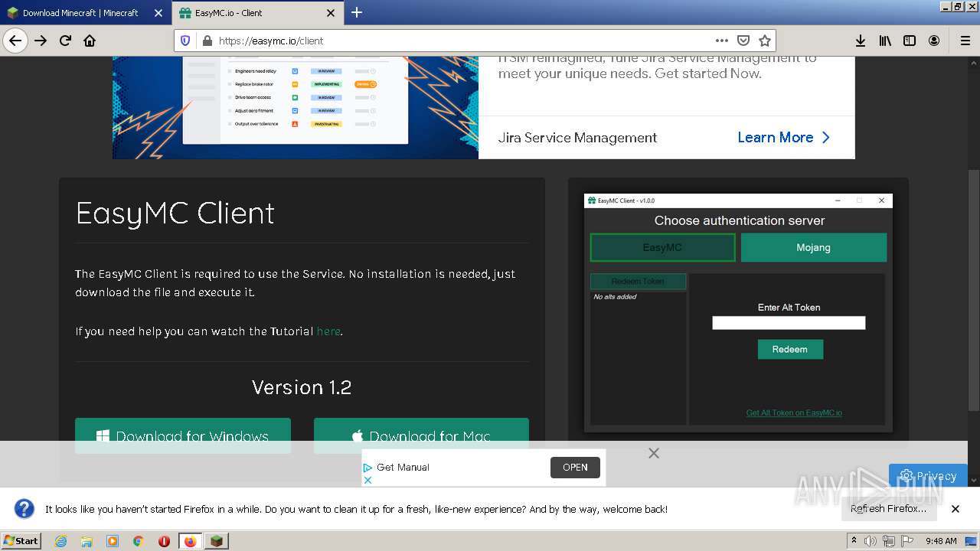980x551 pixels.
Task: Open page actions three-dot menu
Action: [x=722, y=41]
